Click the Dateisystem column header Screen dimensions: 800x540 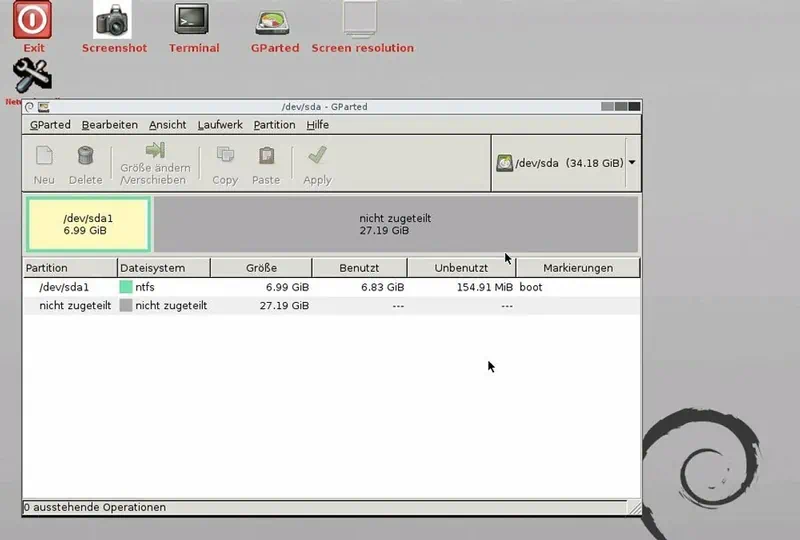click(x=164, y=268)
